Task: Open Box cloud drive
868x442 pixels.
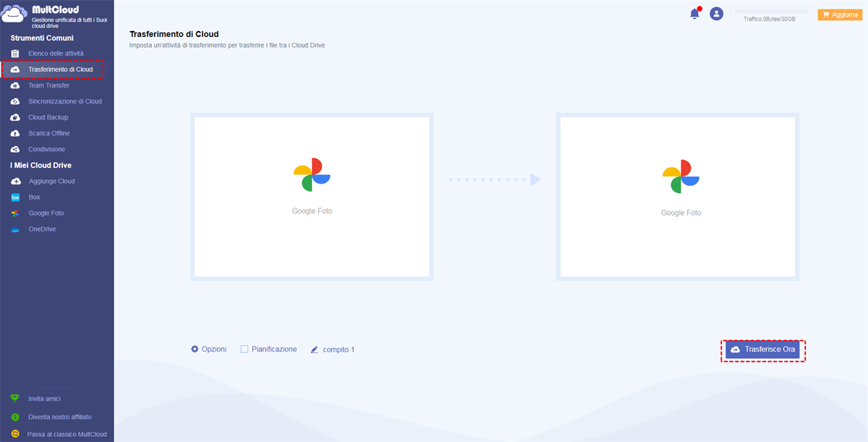Action: coord(34,197)
